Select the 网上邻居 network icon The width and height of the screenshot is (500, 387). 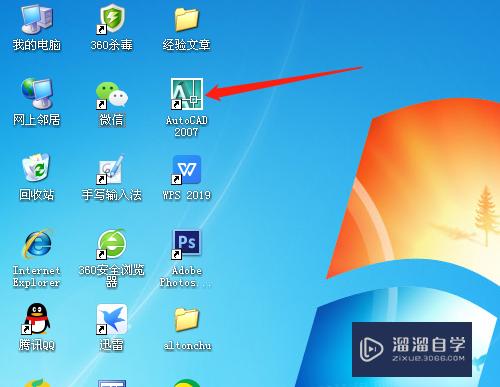click(x=37, y=94)
